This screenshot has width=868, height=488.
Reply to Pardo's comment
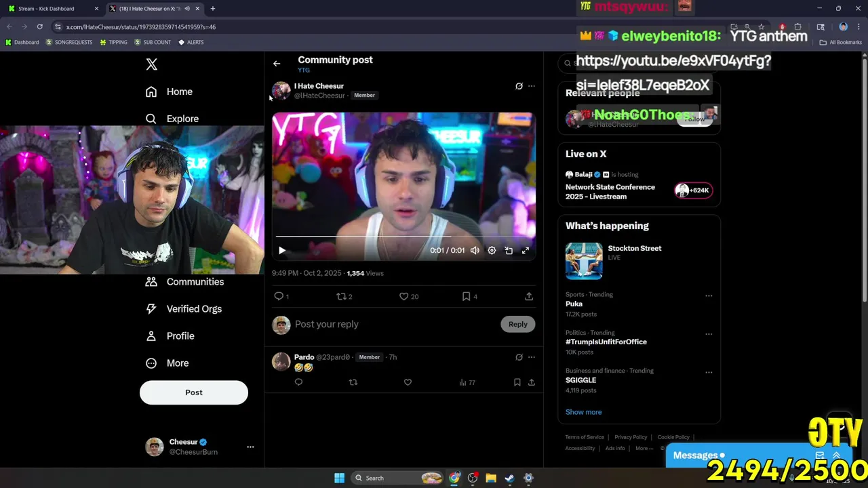(298, 382)
